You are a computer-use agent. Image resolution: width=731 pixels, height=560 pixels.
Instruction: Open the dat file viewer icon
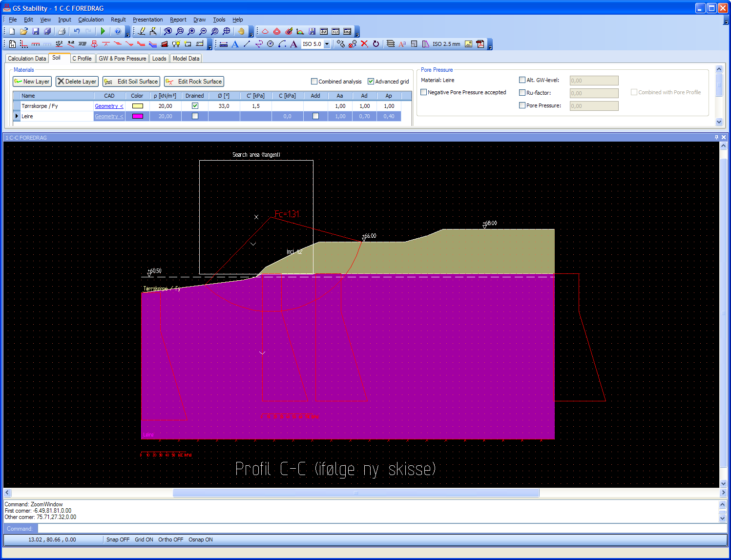point(324,31)
